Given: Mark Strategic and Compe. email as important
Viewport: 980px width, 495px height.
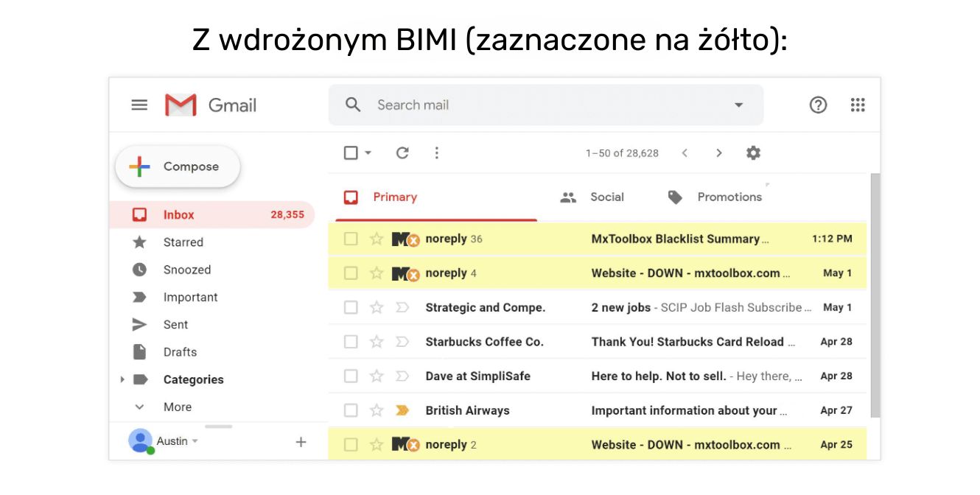Looking at the screenshot, I should coord(402,307).
